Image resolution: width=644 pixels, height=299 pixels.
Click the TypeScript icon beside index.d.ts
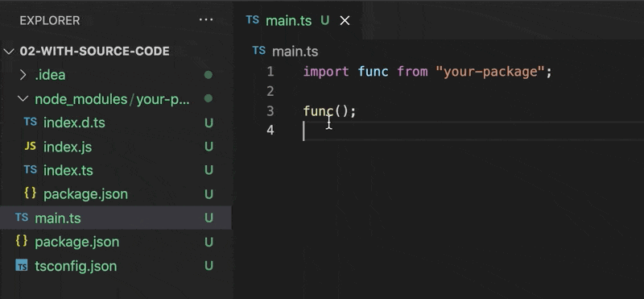(31, 122)
